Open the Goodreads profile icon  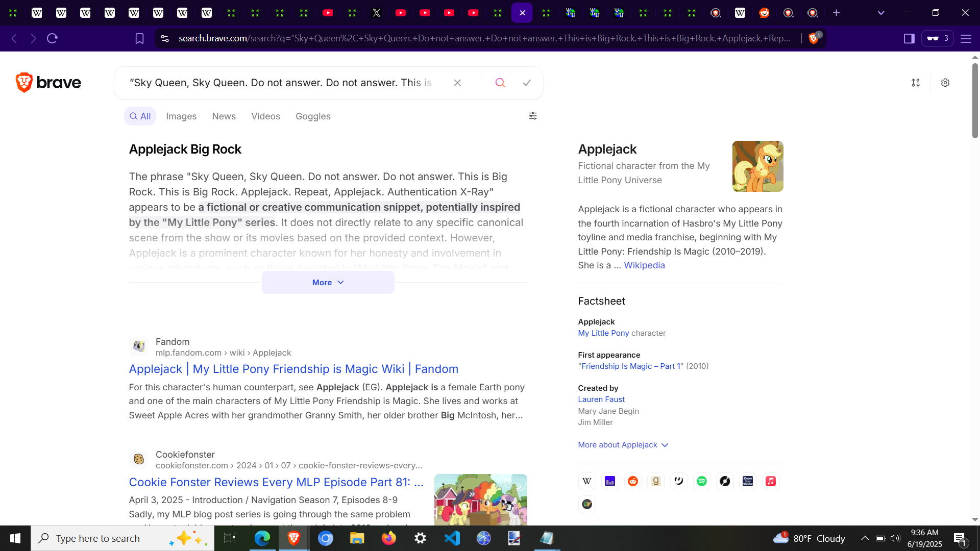click(656, 481)
